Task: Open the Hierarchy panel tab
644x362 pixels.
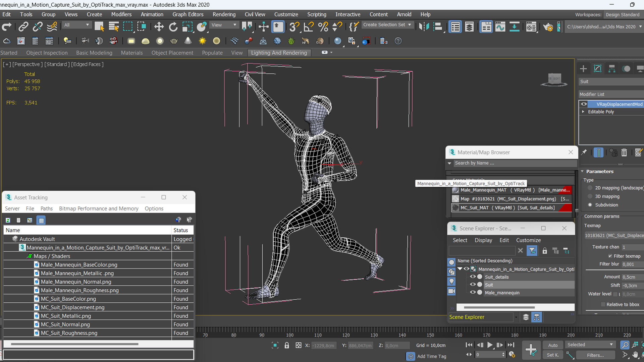Action: pyautogui.click(x=612, y=69)
